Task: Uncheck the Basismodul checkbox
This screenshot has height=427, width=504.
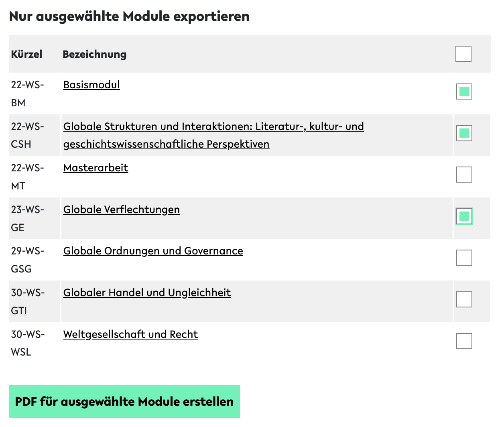Action: coord(464,91)
